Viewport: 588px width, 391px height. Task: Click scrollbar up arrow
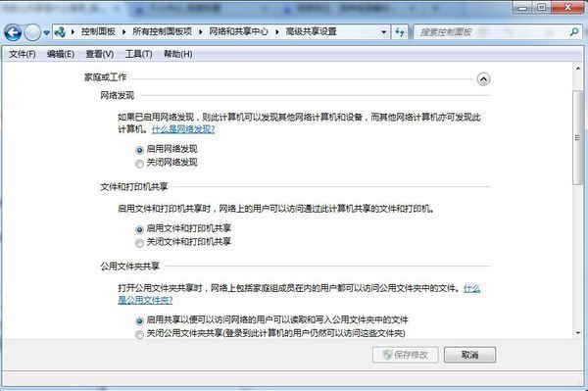(578, 69)
